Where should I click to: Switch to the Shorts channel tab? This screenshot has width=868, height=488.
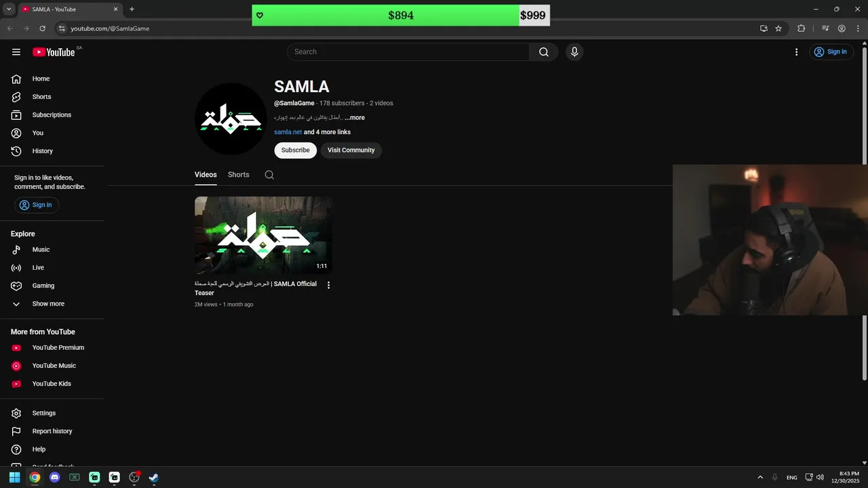point(239,175)
